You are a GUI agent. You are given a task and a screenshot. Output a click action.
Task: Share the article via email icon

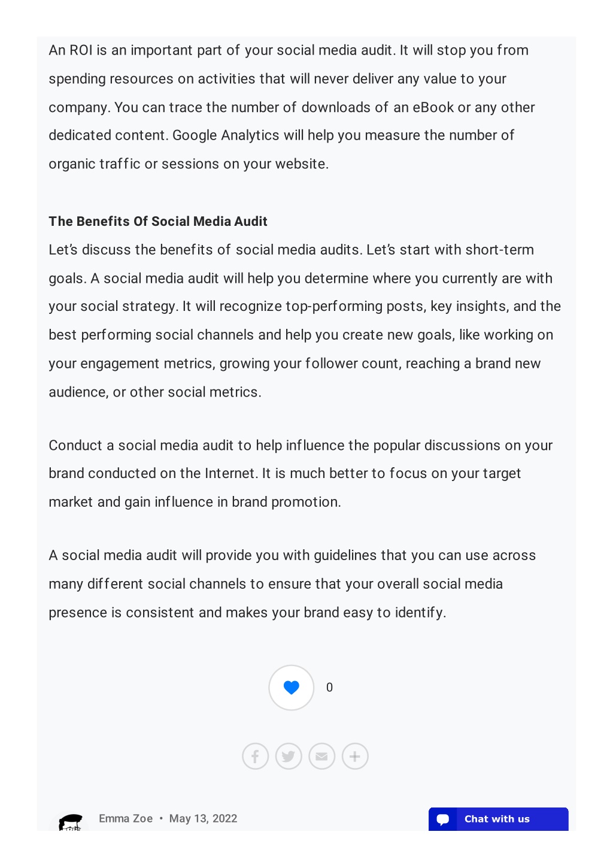(322, 757)
